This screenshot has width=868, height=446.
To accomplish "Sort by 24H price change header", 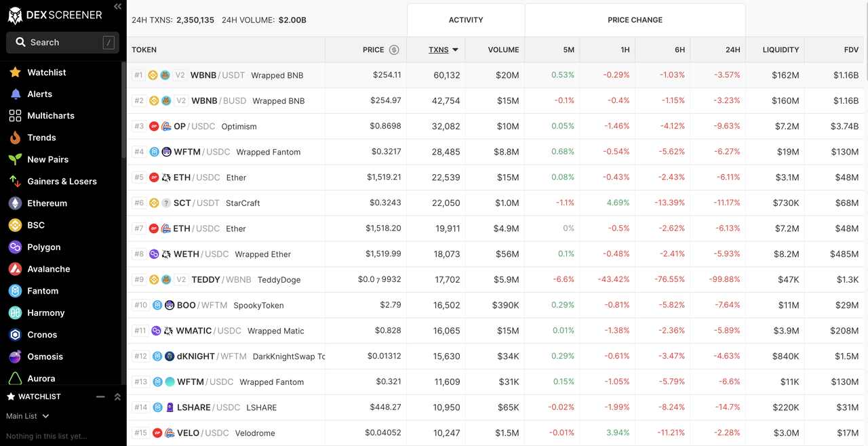I will [732, 49].
